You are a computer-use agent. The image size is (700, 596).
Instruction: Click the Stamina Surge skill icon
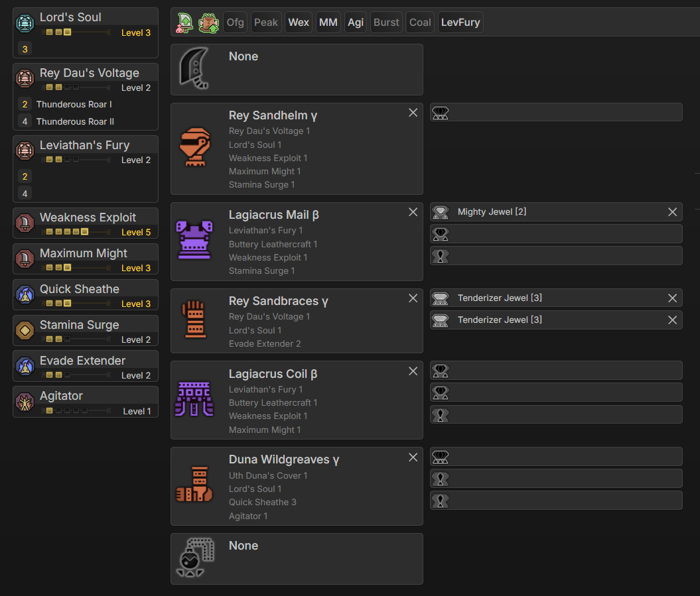coord(25,331)
